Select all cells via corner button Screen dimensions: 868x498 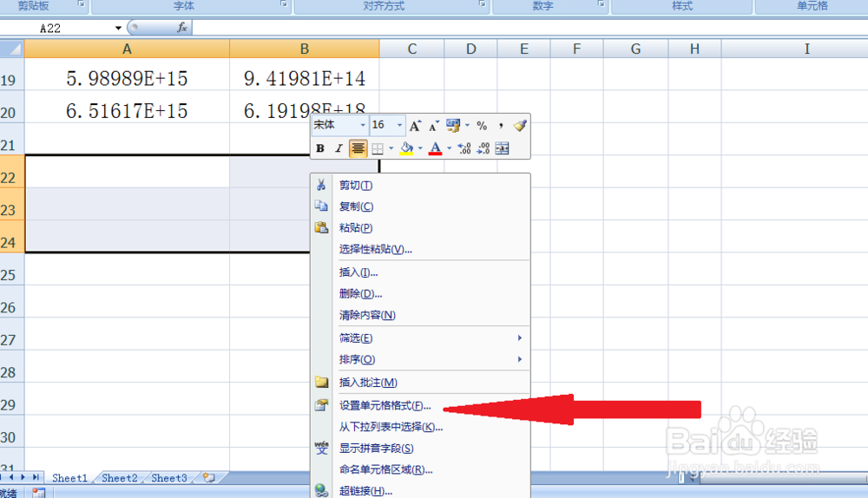[x=12, y=49]
